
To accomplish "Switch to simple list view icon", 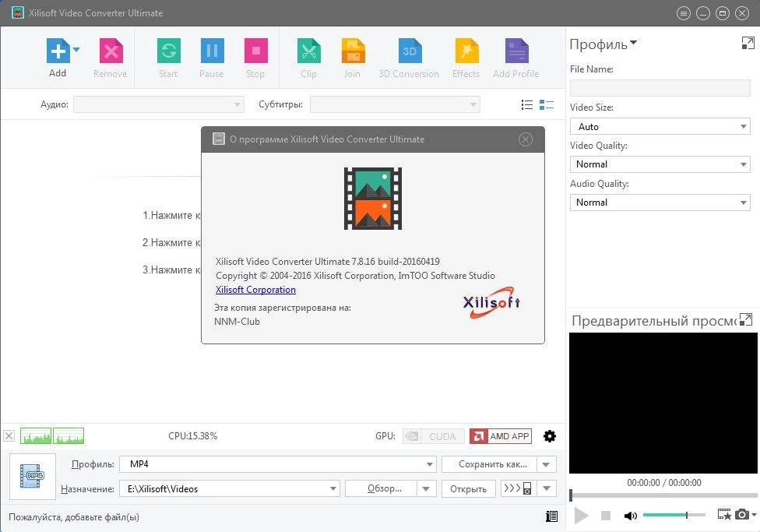I will [x=527, y=104].
